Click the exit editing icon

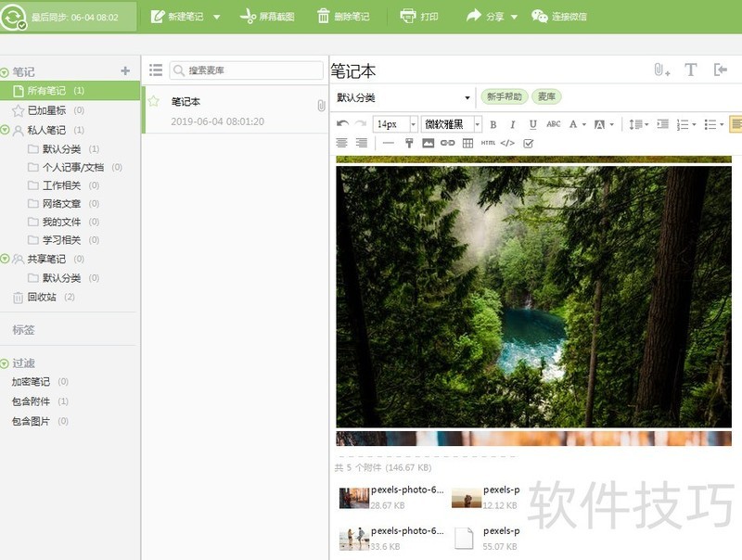point(721,70)
